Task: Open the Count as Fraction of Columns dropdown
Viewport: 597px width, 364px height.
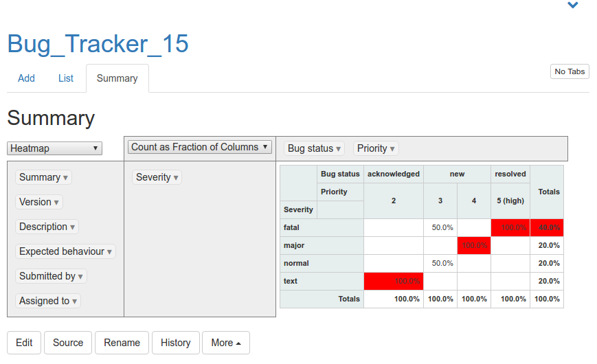Action: click(200, 147)
